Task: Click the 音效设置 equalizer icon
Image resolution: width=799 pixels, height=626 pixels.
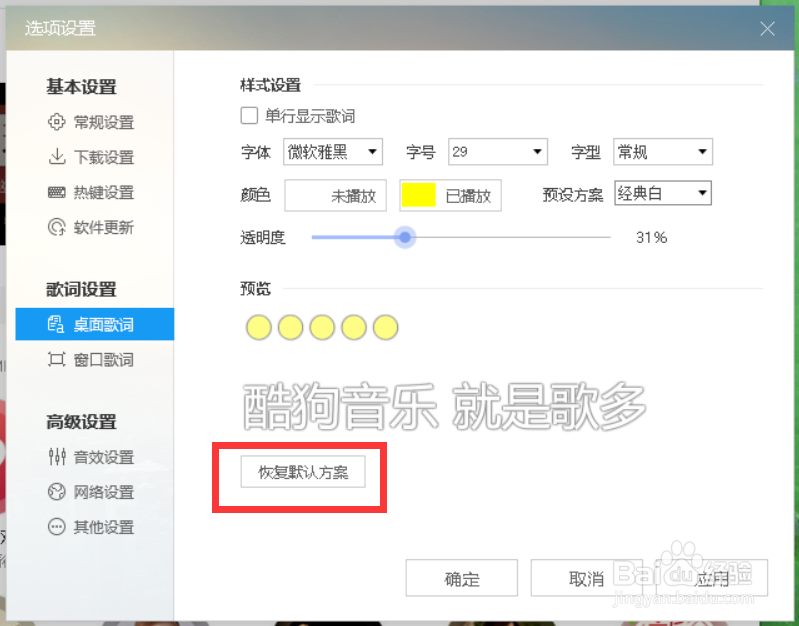Action: (57, 457)
